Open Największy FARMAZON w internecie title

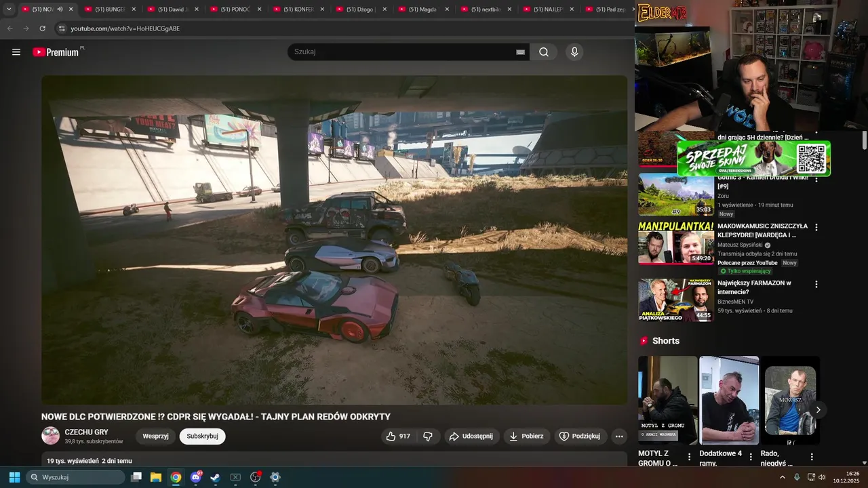[x=754, y=287]
